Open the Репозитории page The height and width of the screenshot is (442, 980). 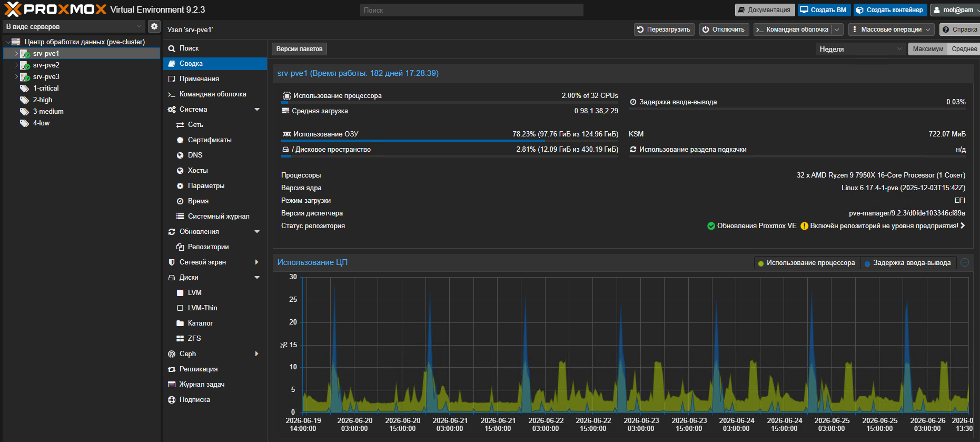(215, 247)
